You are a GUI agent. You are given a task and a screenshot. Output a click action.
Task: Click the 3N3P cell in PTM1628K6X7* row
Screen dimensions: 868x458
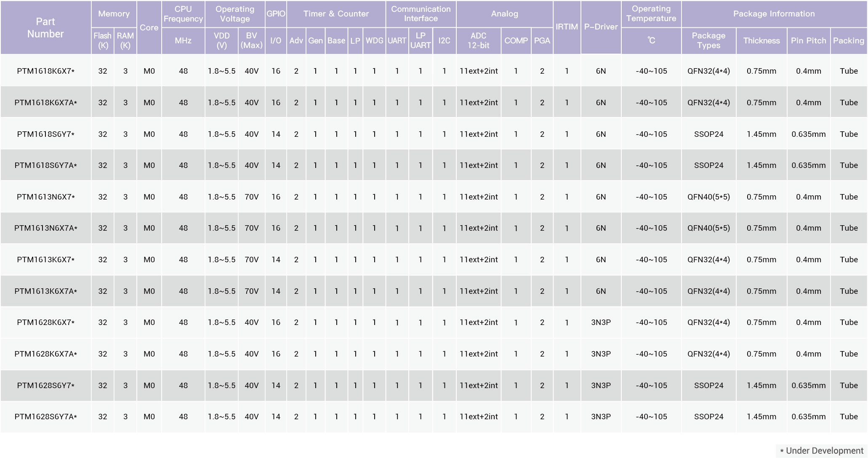[x=601, y=322]
